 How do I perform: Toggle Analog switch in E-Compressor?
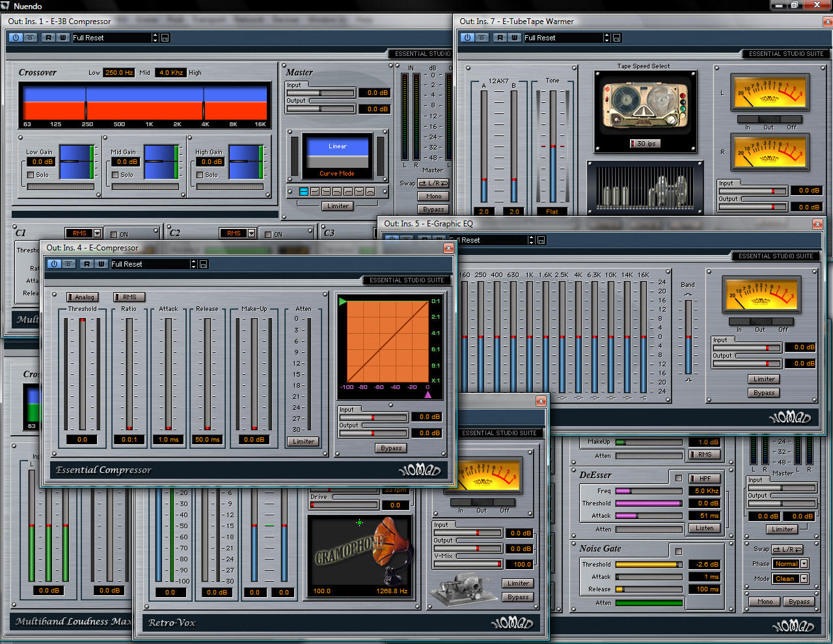coord(82,297)
